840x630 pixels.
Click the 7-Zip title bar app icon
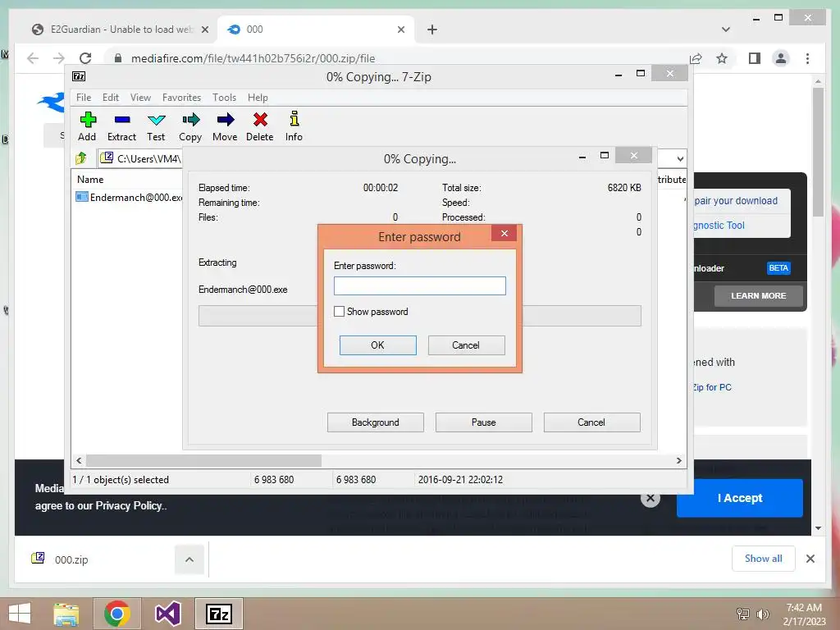click(79, 76)
